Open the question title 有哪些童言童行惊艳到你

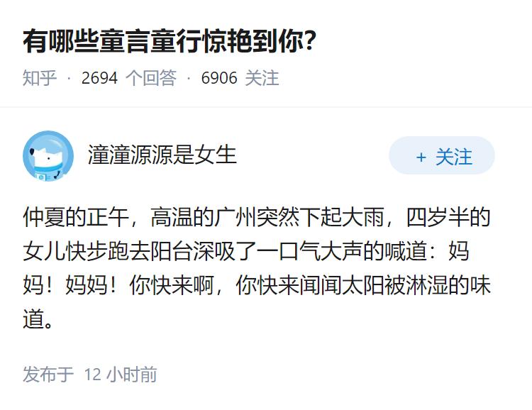coord(169,41)
